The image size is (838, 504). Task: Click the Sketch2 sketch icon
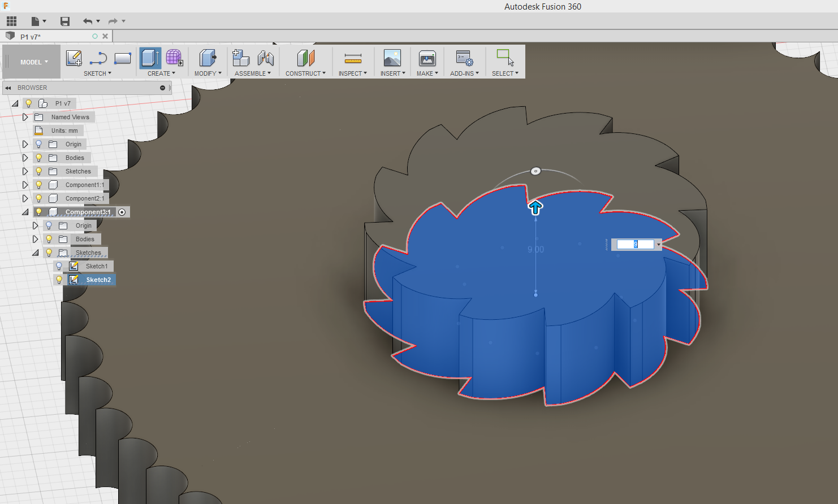click(74, 280)
